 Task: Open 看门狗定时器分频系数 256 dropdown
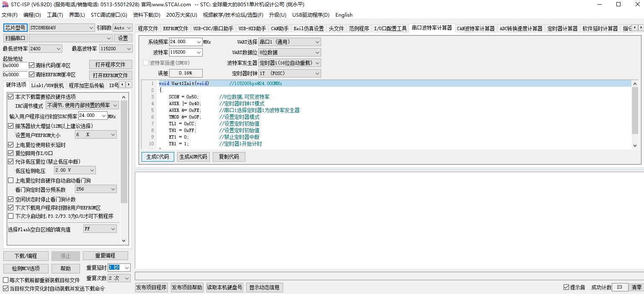95,189
